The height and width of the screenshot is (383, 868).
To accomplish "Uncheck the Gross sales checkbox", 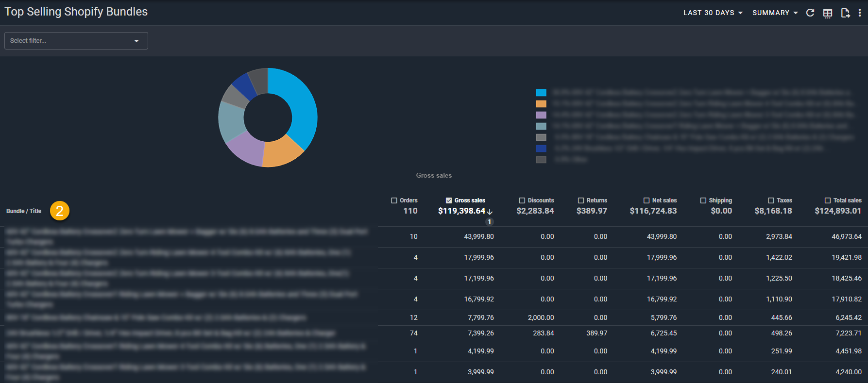I will pos(449,200).
